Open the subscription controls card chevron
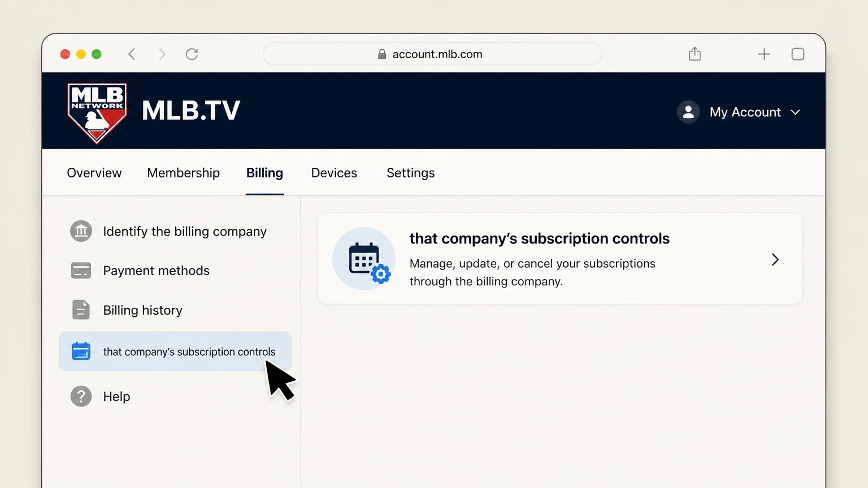868x488 pixels. [x=775, y=259]
